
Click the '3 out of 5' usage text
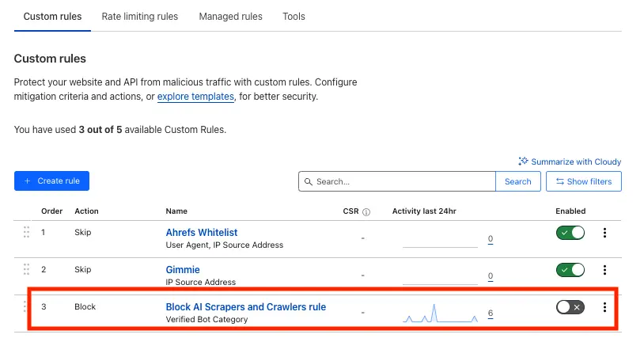tap(100, 130)
